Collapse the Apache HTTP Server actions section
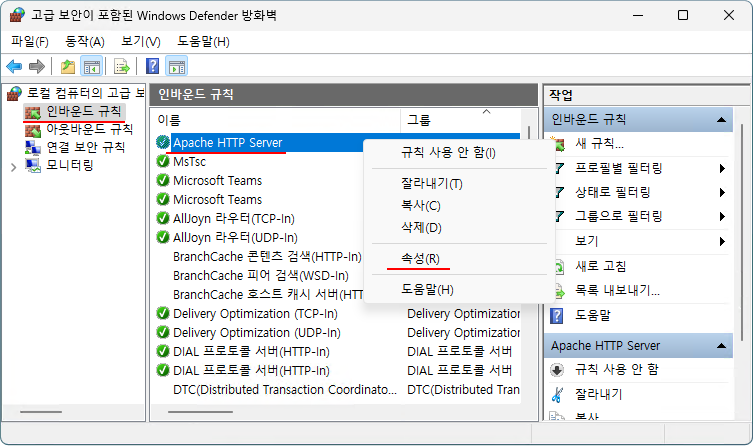This screenshot has height=446, width=753. (721, 346)
